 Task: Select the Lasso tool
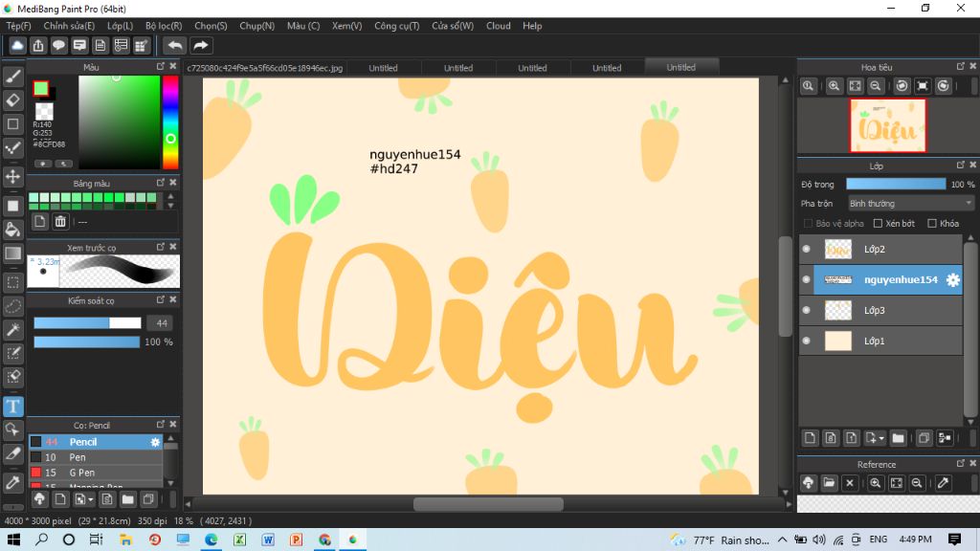click(x=13, y=306)
